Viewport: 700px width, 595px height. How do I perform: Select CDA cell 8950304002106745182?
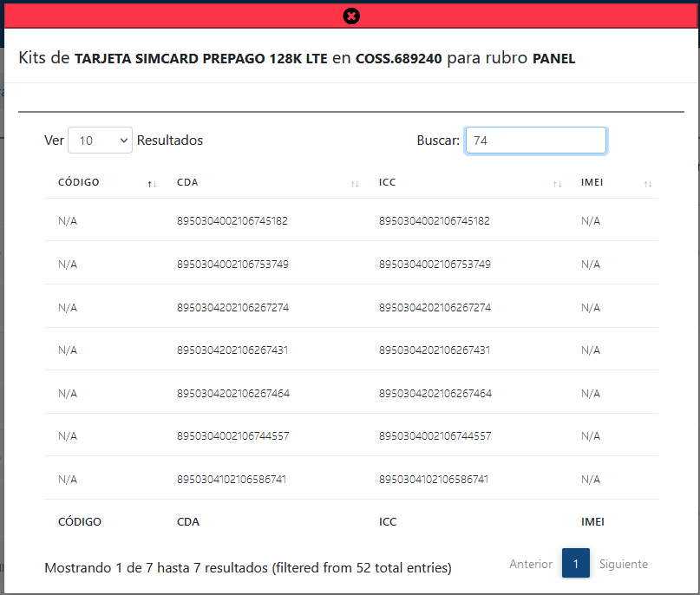(232, 221)
